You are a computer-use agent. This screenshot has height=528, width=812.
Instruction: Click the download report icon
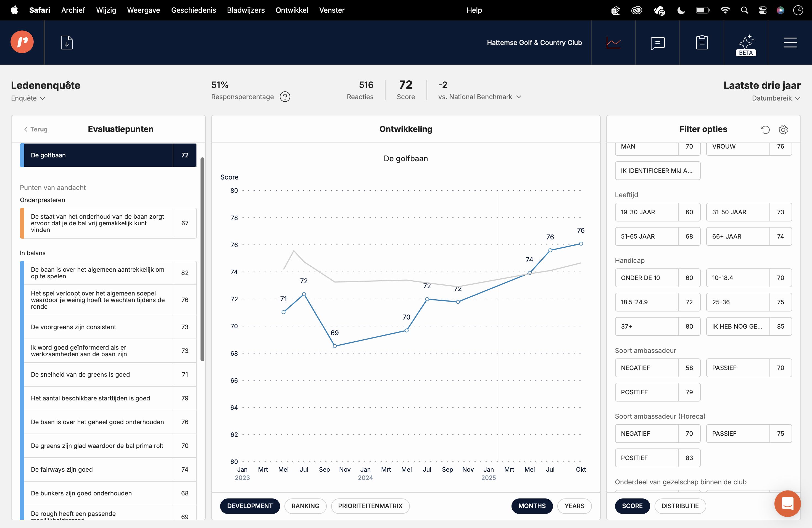(67, 43)
